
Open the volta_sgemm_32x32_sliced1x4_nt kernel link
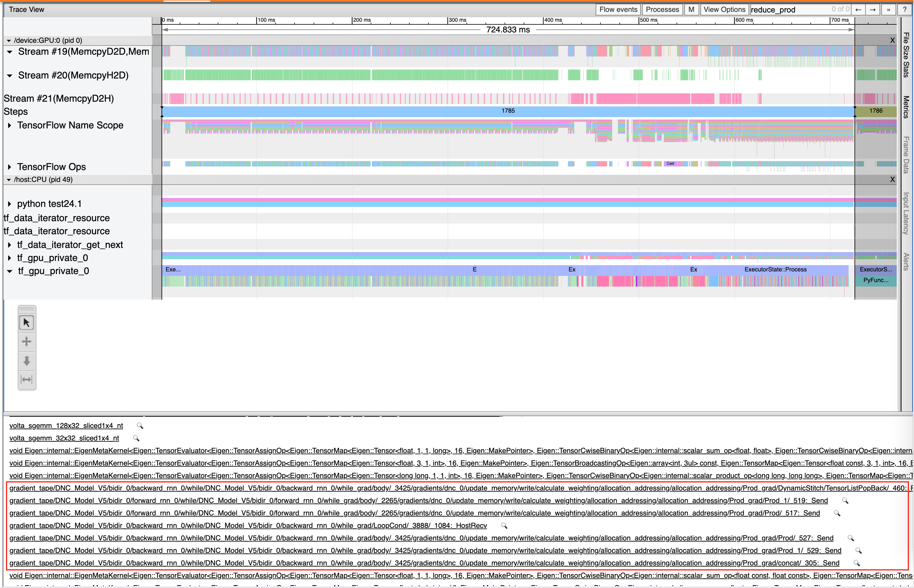64,438
